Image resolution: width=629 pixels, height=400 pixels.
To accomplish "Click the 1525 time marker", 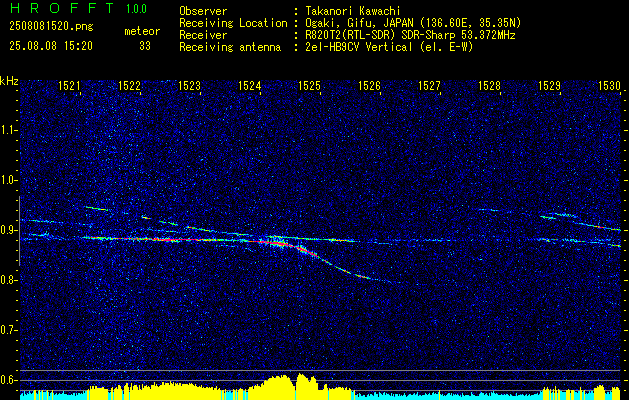I will pyautogui.click(x=310, y=85).
